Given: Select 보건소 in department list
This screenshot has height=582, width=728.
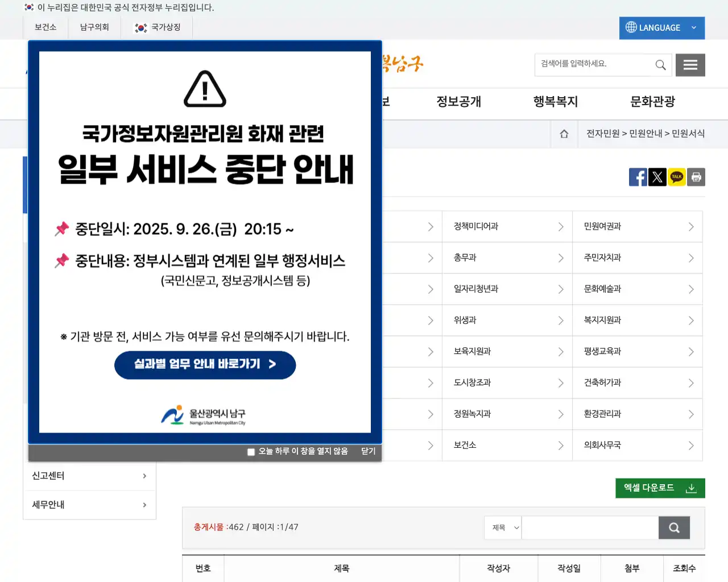Looking at the screenshot, I should click(507, 445).
